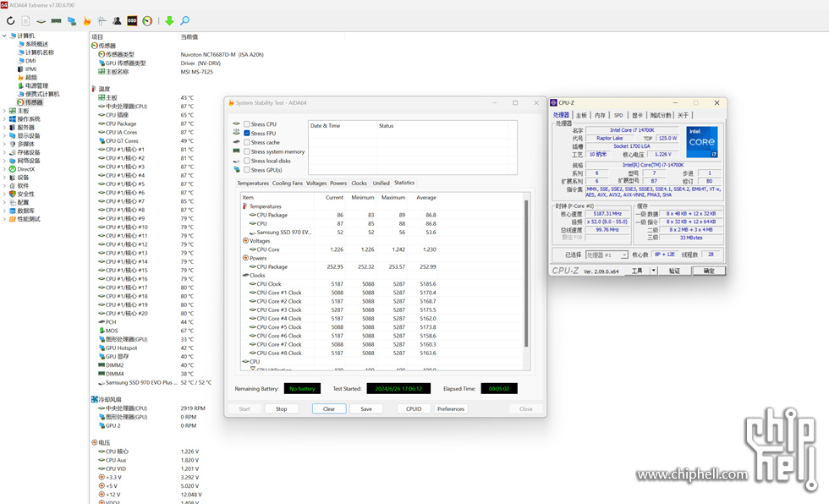Click the blue magnifier search toolbar icon
Screen dimensions: 829x504
[x=184, y=20]
